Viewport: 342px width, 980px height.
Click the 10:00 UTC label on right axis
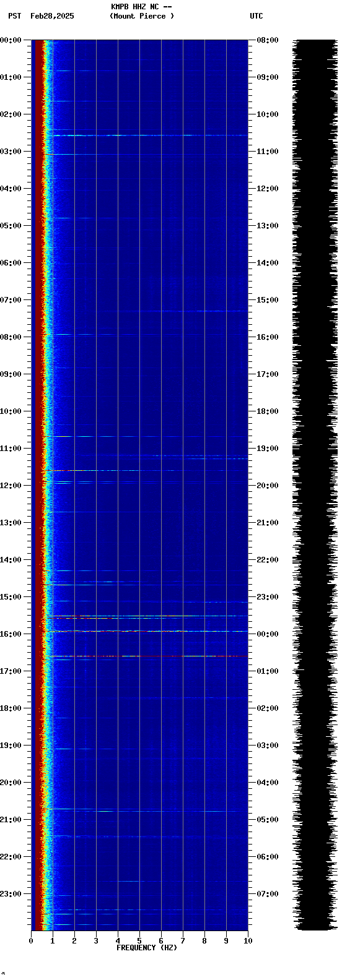[267, 114]
